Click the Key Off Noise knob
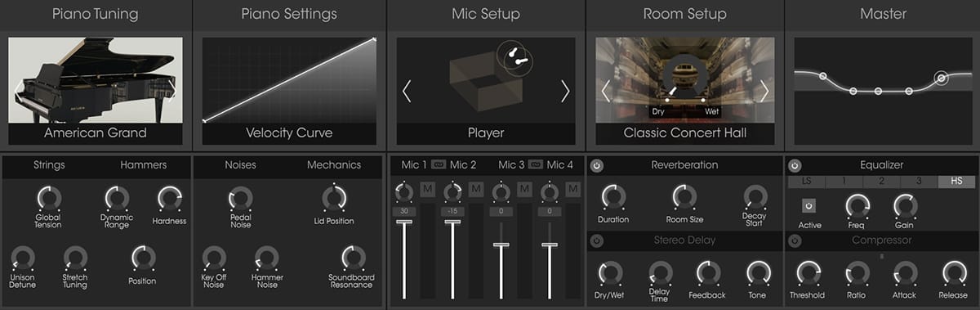Screen dimensions: 980x310 click(214, 258)
